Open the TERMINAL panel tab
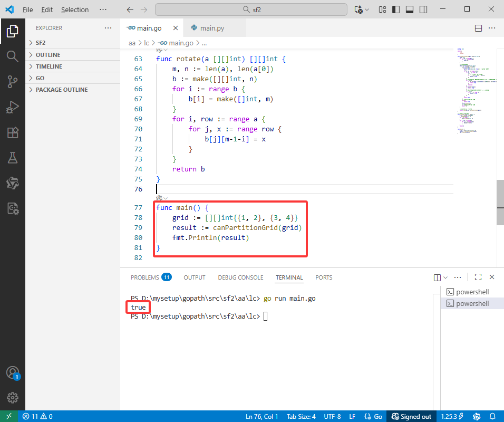The width and height of the screenshot is (504, 422). click(x=289, y=277)
